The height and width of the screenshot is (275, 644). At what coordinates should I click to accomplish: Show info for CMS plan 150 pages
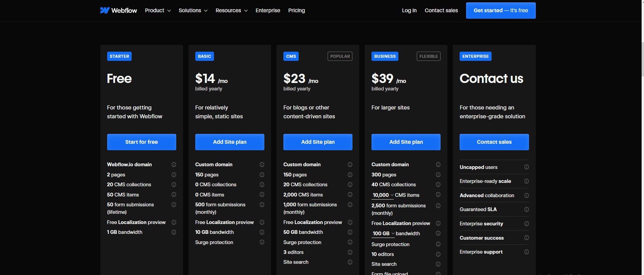(350, 175)
